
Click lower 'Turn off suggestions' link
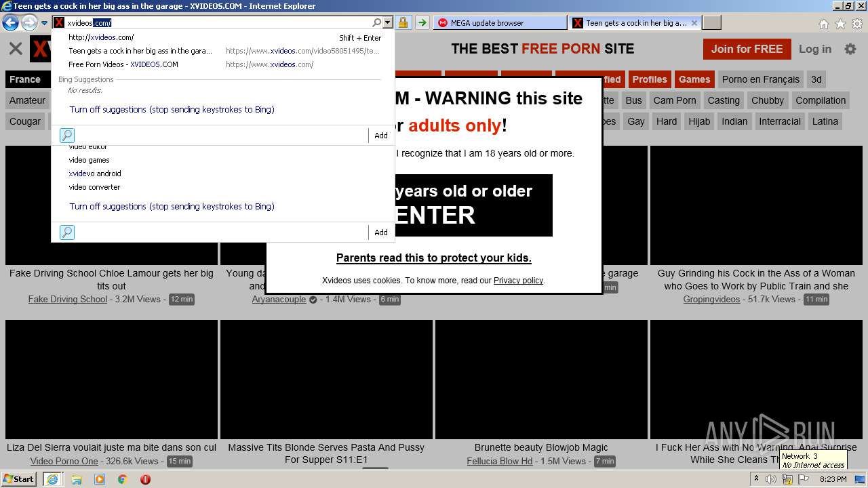pyautogui.click(x=172, y=206)
